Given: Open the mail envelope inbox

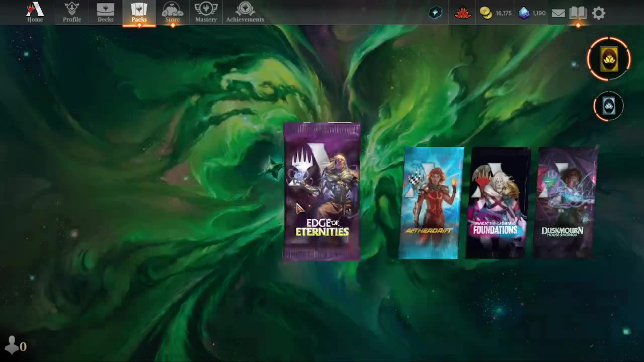Looking at the screenshot, I should (x=558, y=14).
